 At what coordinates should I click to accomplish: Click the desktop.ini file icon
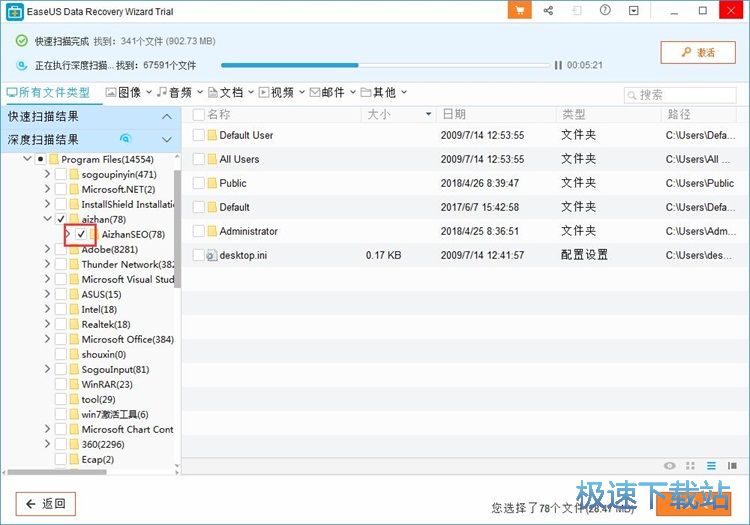(x=212, y=255)
